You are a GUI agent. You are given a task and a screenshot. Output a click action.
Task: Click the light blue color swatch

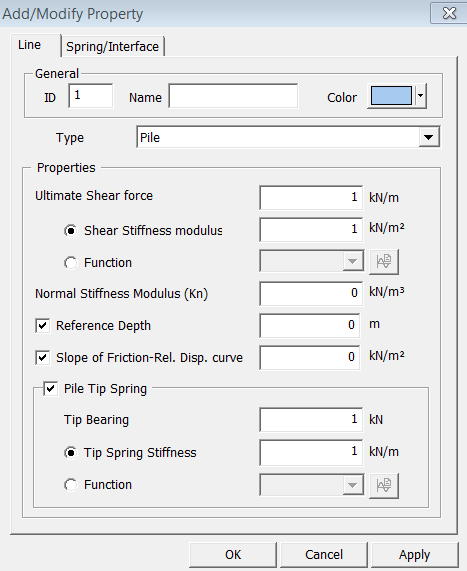(x=391, y=96)
